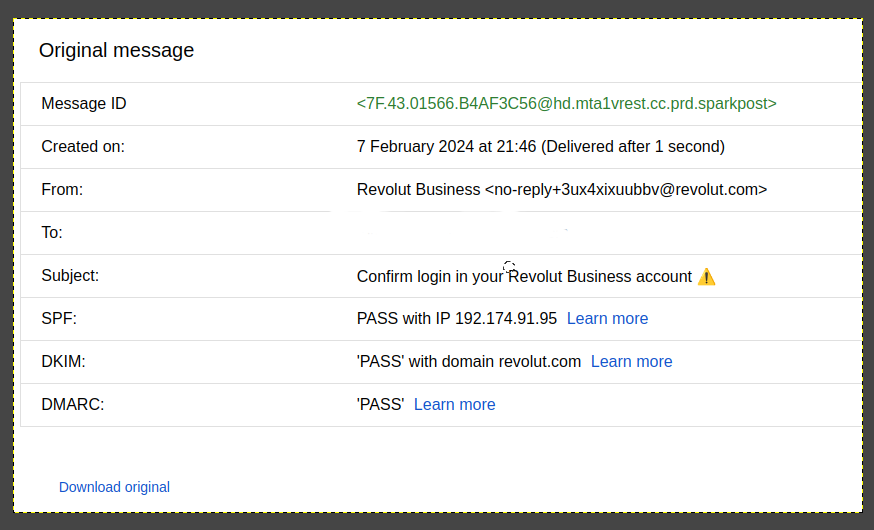Click the Subject: label

70,275
